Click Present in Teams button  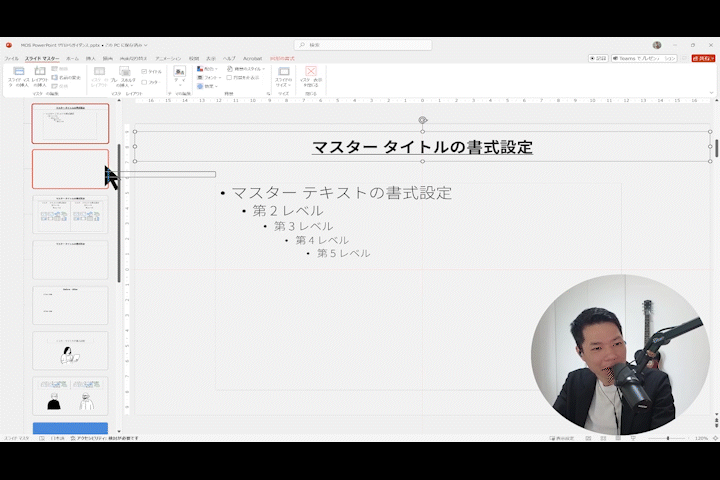click(x=645, y=58)
